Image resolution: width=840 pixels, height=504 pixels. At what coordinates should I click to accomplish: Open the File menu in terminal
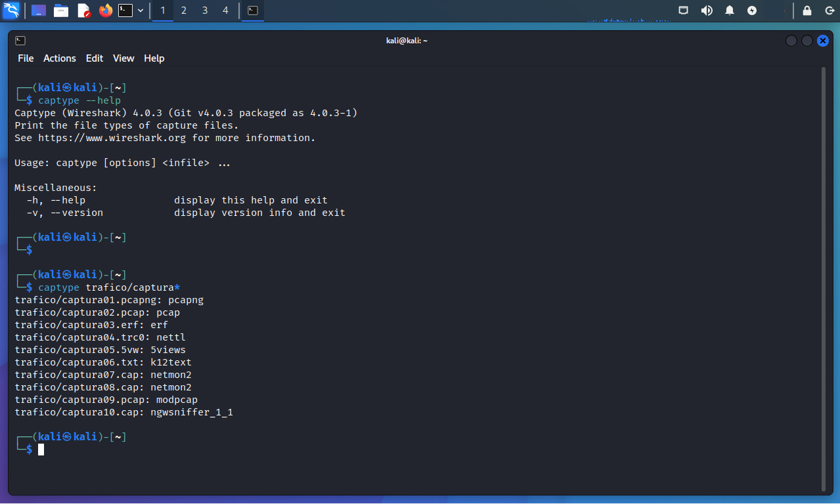(x=26, y=58)
